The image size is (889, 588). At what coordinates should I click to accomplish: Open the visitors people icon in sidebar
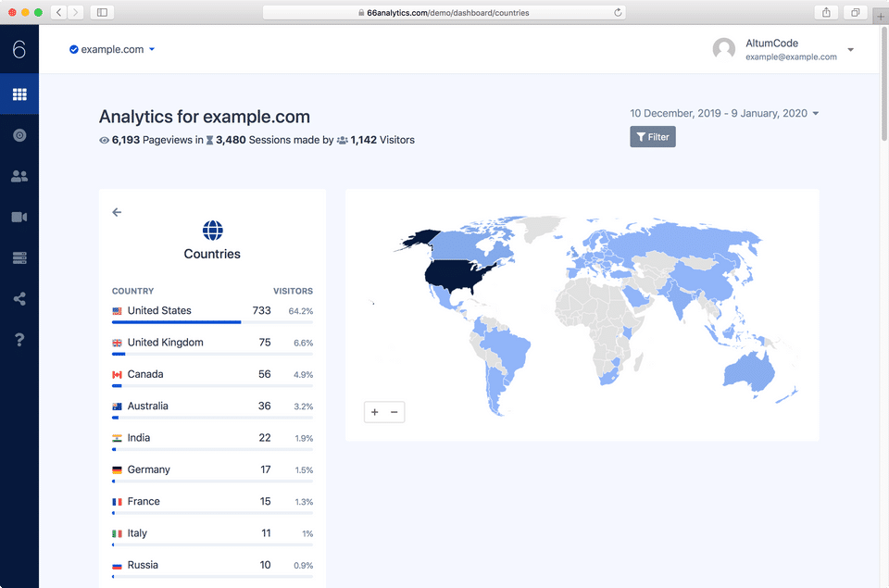pyautogui.click(x=19, y=176)
